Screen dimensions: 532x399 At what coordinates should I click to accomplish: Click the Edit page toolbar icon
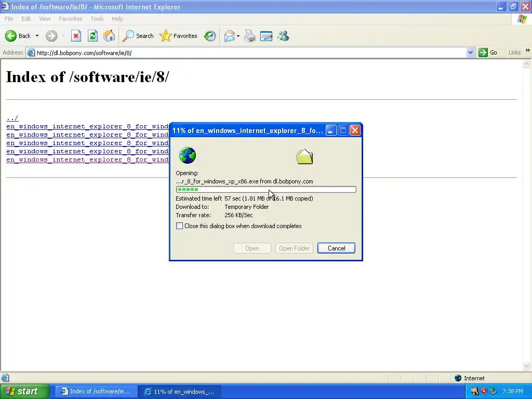(266, 36)
